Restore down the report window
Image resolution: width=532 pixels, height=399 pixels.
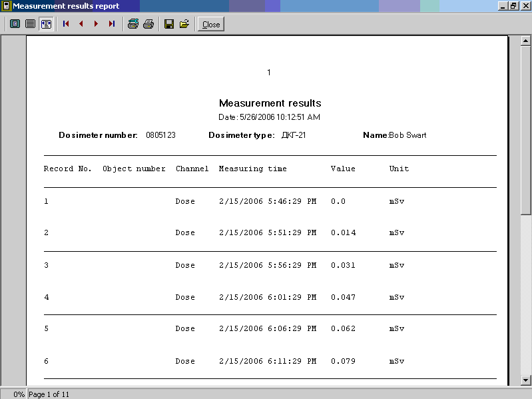pos(513,6)
